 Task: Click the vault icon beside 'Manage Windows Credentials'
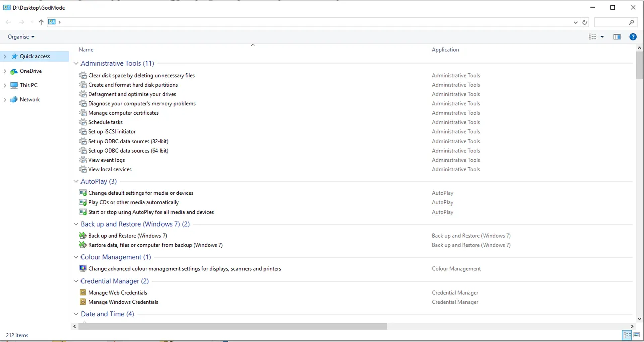[83, 302]
